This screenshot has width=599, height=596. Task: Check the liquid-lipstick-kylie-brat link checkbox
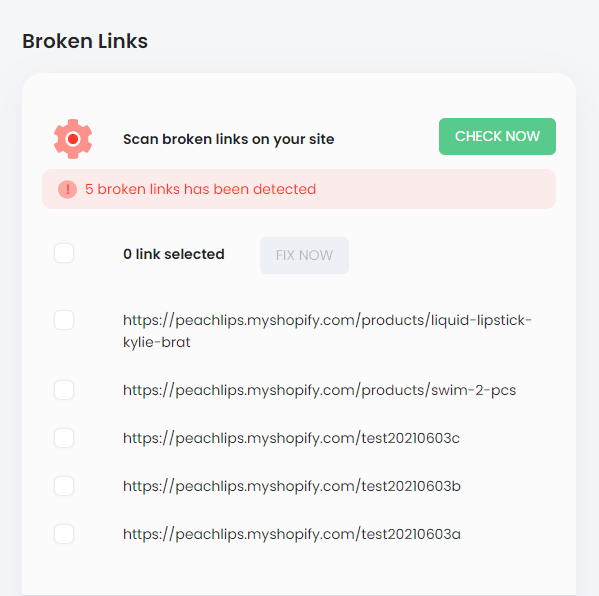tap(64, 320)
